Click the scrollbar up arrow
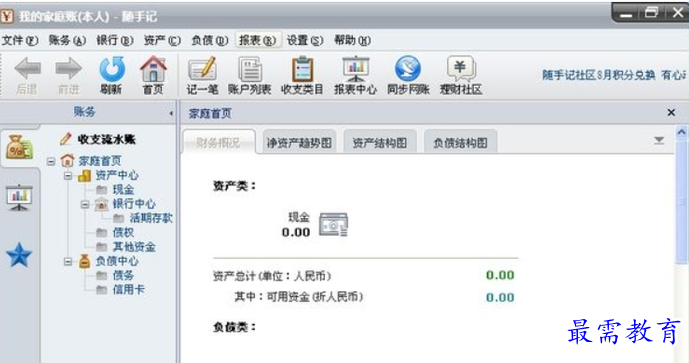This screenshot has height=363, width=689. [682, 132]
